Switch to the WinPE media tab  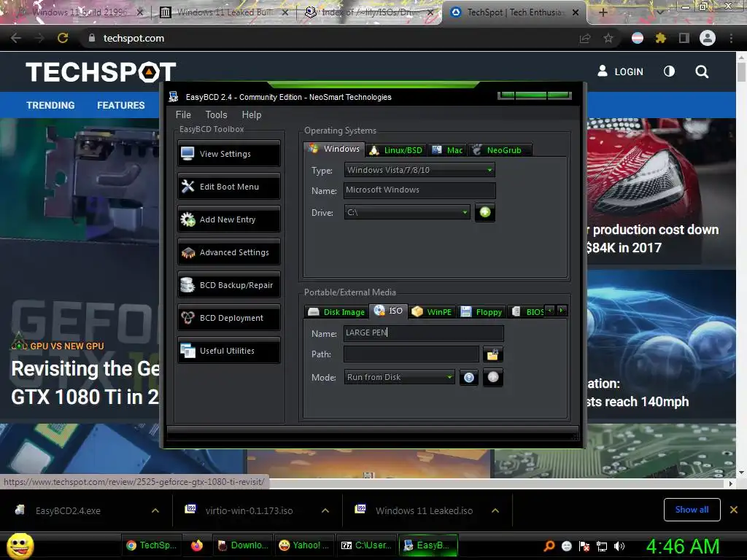pyautogui.click(x=432, y=312)
